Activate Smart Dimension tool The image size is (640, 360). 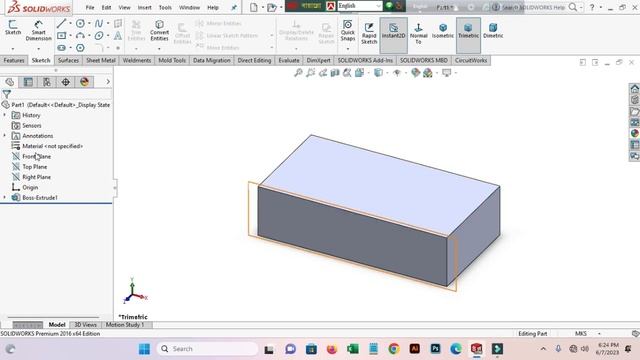click(x=38, y=31)
